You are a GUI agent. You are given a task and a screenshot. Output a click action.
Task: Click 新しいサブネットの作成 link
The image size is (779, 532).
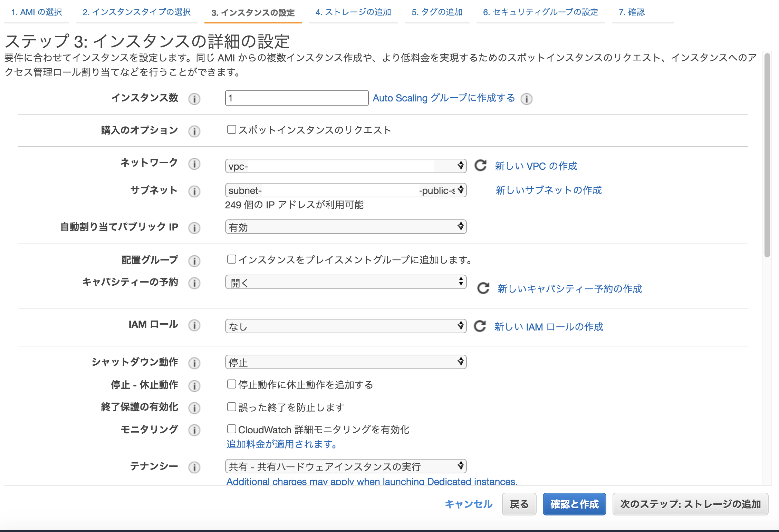[x=549, y=190]
